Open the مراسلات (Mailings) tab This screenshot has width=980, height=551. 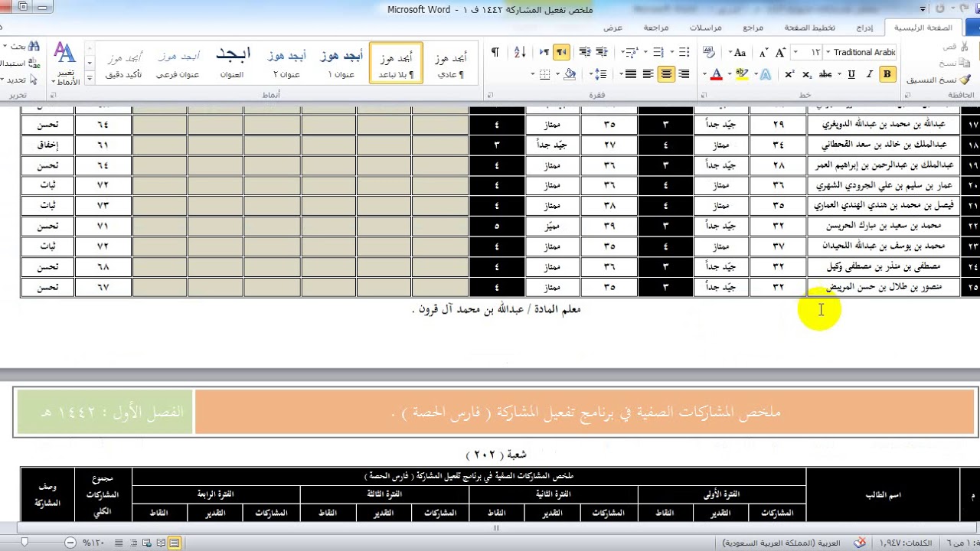(x=705, y=28)
